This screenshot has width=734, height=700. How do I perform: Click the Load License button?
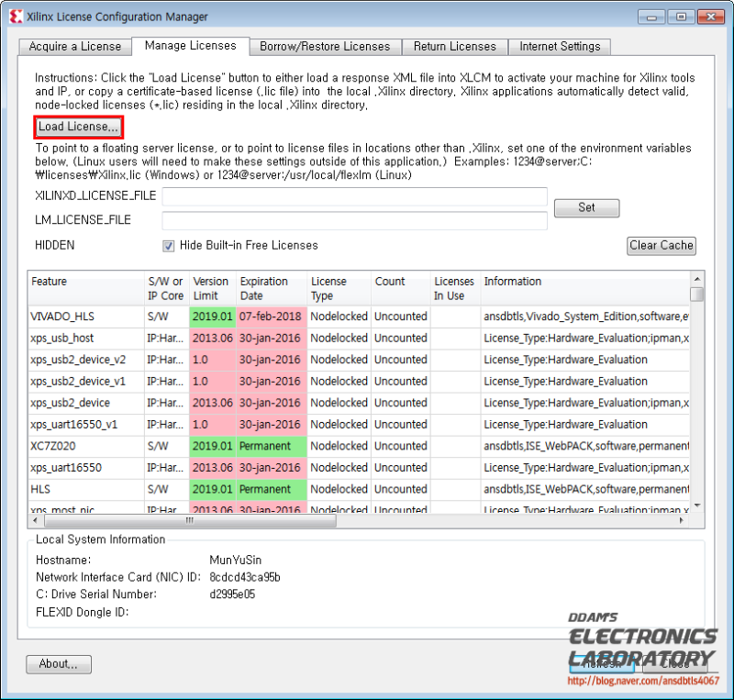pyautogui.click(x=78, y=127)
